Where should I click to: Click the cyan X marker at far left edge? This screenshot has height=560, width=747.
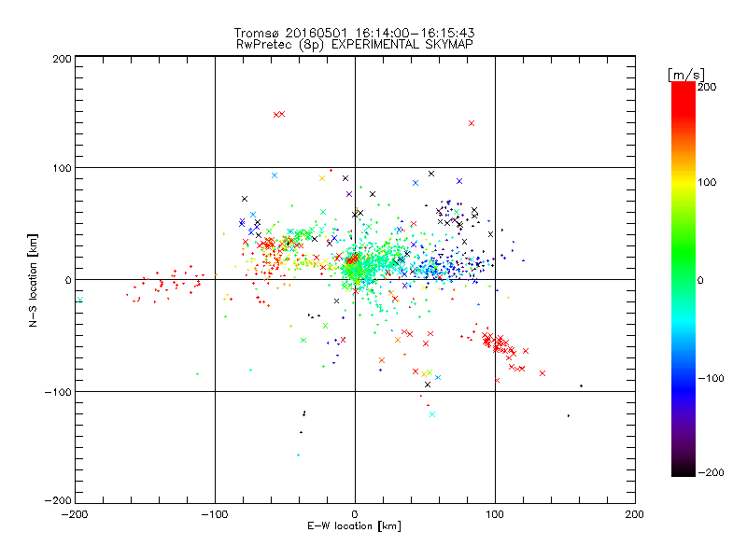[80, 300]
